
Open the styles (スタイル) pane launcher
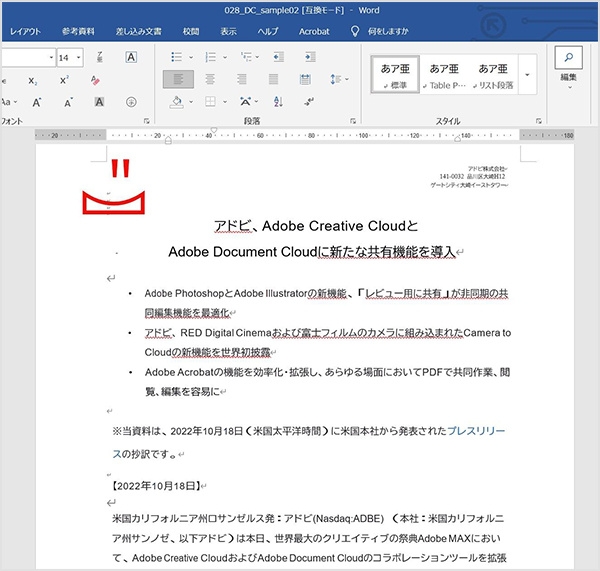click(539, 121)
